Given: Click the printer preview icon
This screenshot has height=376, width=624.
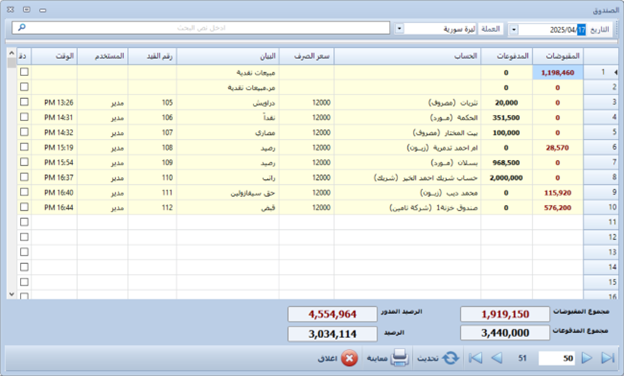Looking at the screenshot, I should pos(400,358).
